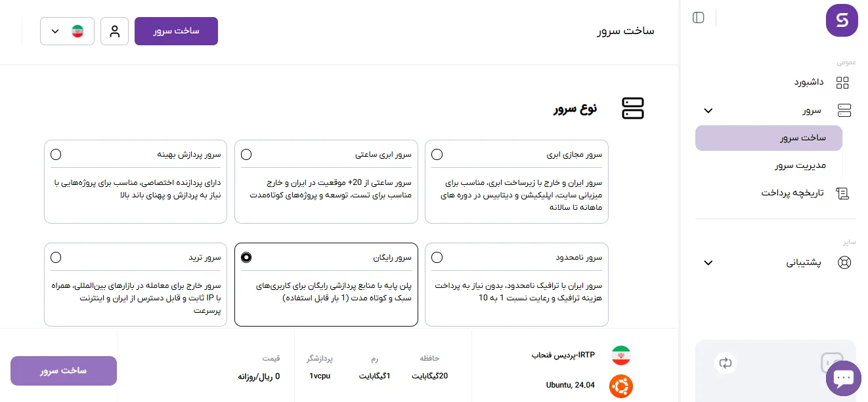Select the سرور ترید radio button
Image resolution: width=868 pixels, height=402 pixels.
click(x=56, y=257)
